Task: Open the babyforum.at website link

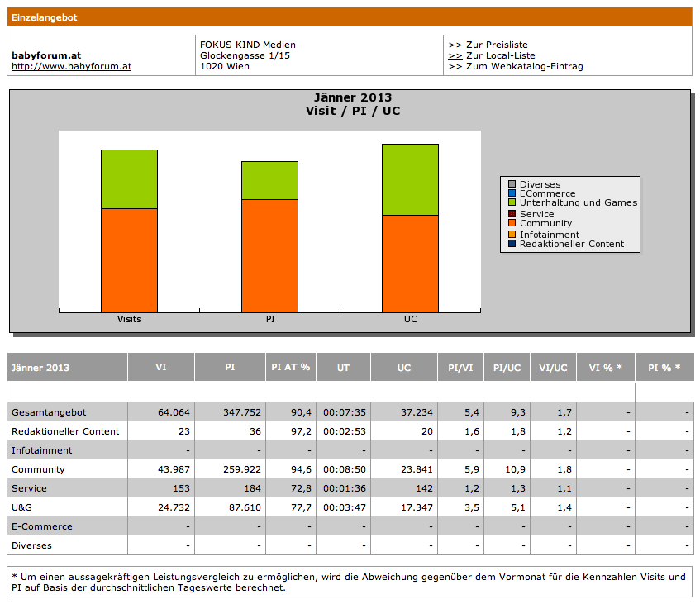Action: tap(71, 66)
